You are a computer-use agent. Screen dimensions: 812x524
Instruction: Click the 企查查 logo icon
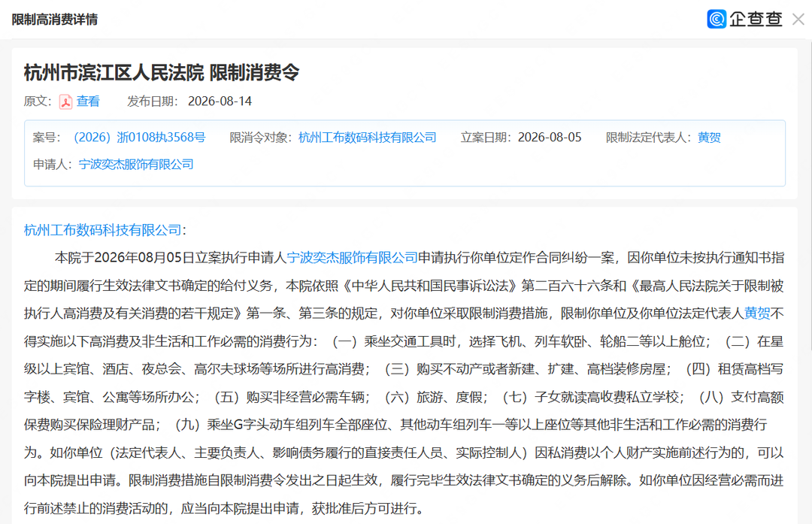pos(717,19)
